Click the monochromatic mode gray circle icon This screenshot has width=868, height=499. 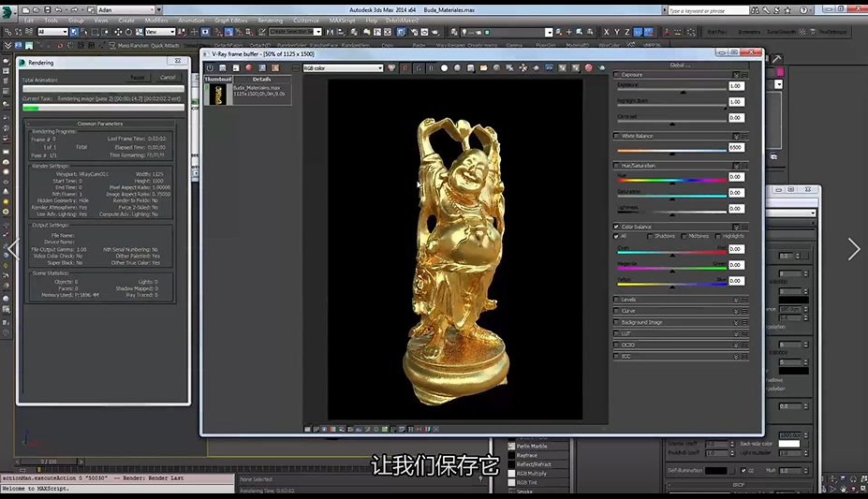coord(457,68)
